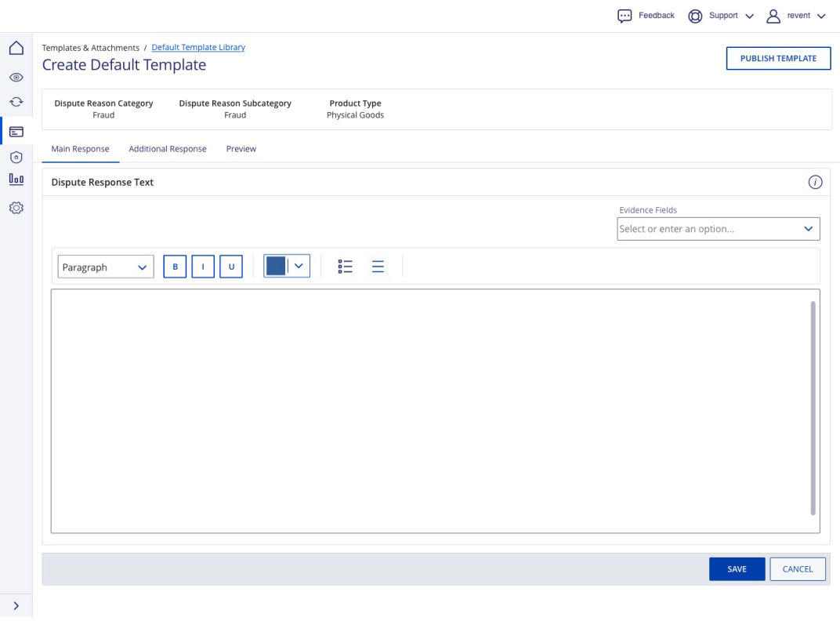Screen dimensions: 840x621
Task: Insert a bulleted list in the editor
Action: pos(345,267)
